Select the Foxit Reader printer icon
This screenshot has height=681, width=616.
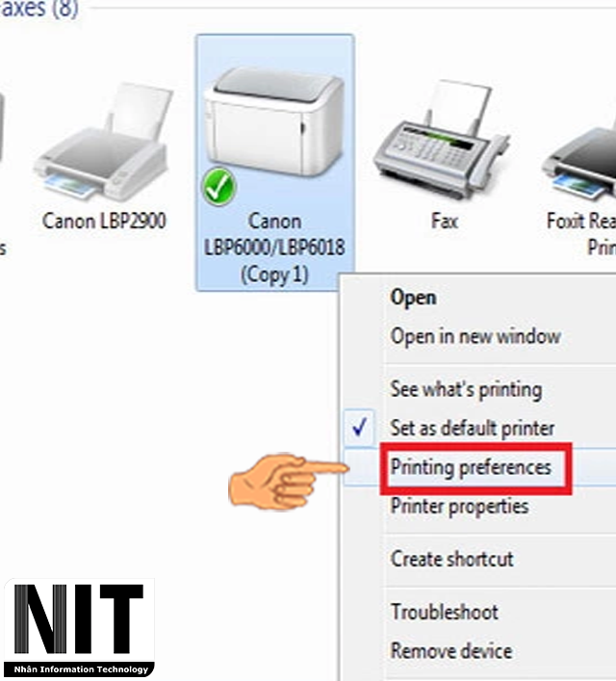tap(580, 161)
